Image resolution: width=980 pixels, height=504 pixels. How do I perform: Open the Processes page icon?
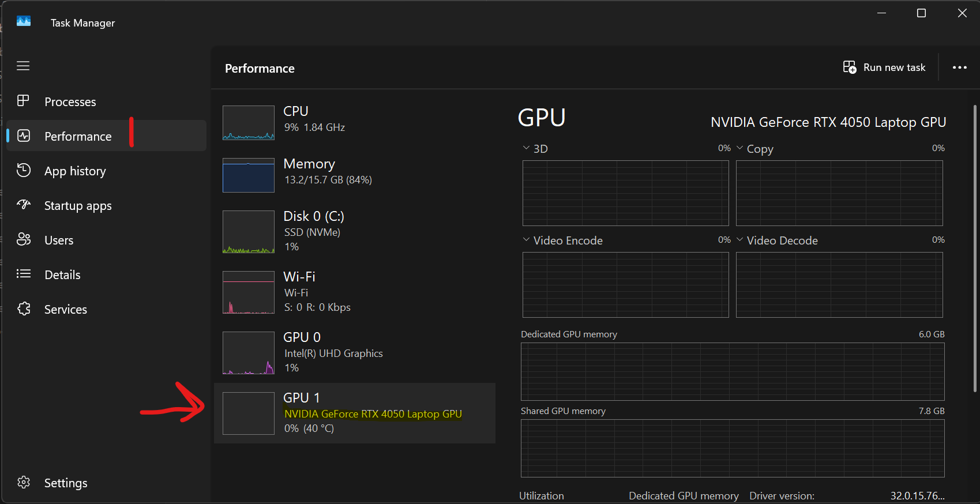coord(23,101)
